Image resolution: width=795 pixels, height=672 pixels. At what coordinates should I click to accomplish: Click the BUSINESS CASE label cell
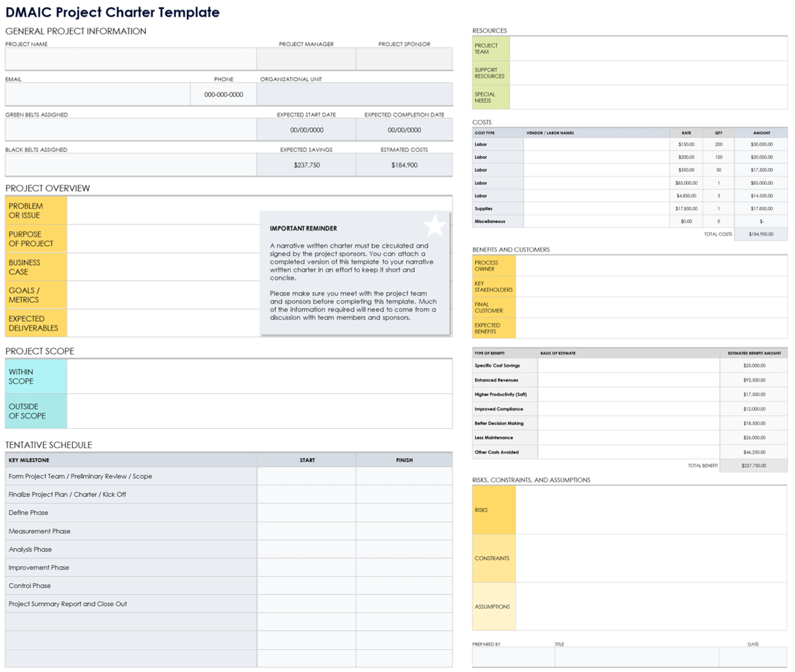(x=35, y=266)
